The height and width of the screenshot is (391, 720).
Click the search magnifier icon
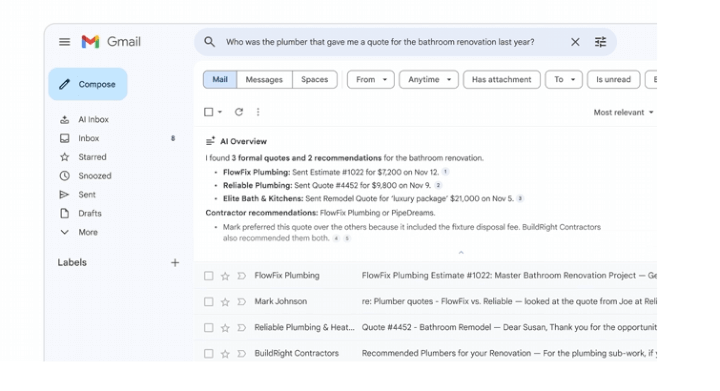pos(209,42)
